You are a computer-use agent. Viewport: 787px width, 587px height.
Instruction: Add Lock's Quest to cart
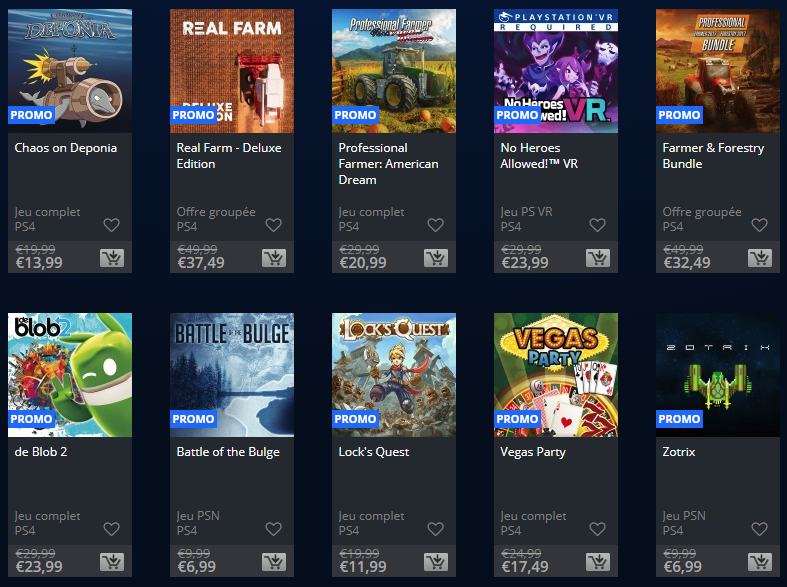436,562
